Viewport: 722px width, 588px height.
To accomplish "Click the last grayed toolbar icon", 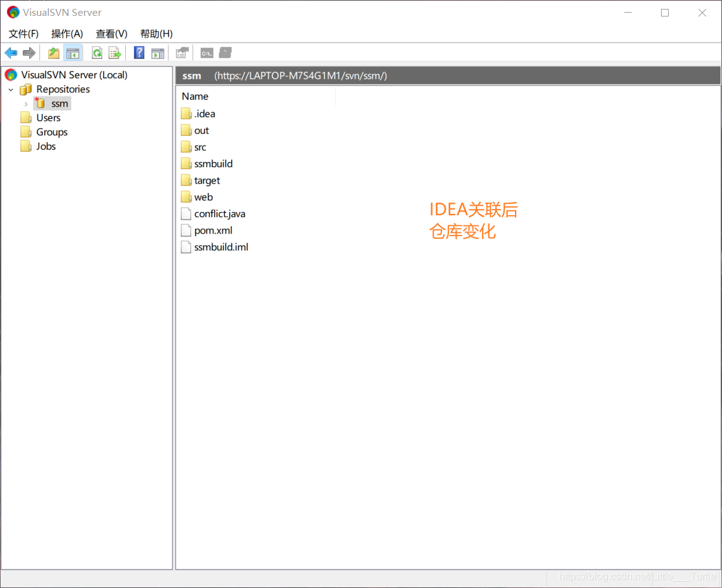I will click(x=225, y=53).
